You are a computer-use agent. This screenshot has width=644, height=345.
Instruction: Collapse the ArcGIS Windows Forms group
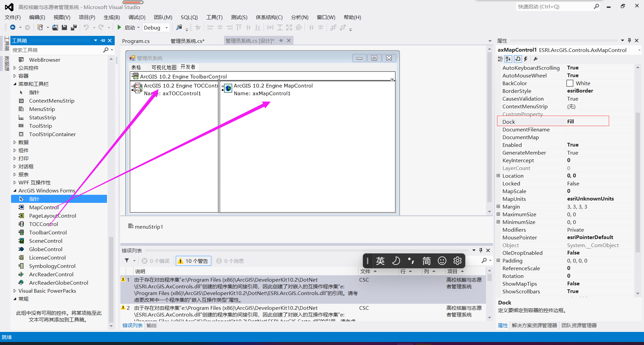[x=15, y=191]
